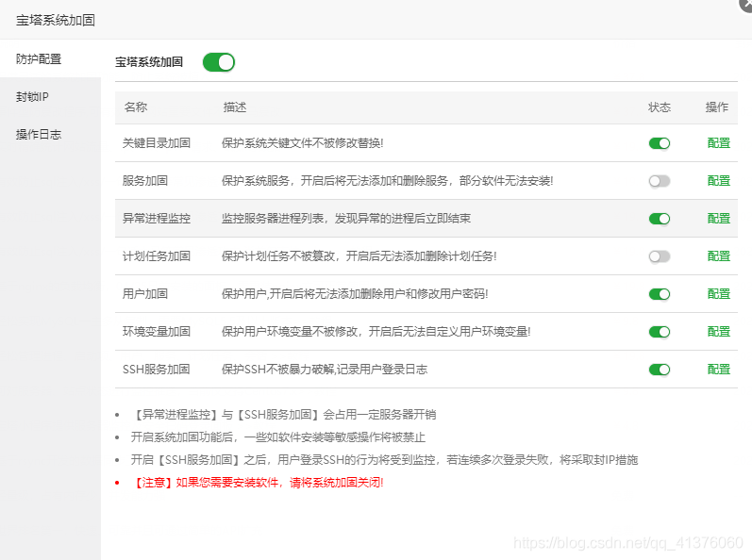Screen dimensions: 752x560
Task: Enable the 服务加固 status switch
Action: [x=660, y=181]
